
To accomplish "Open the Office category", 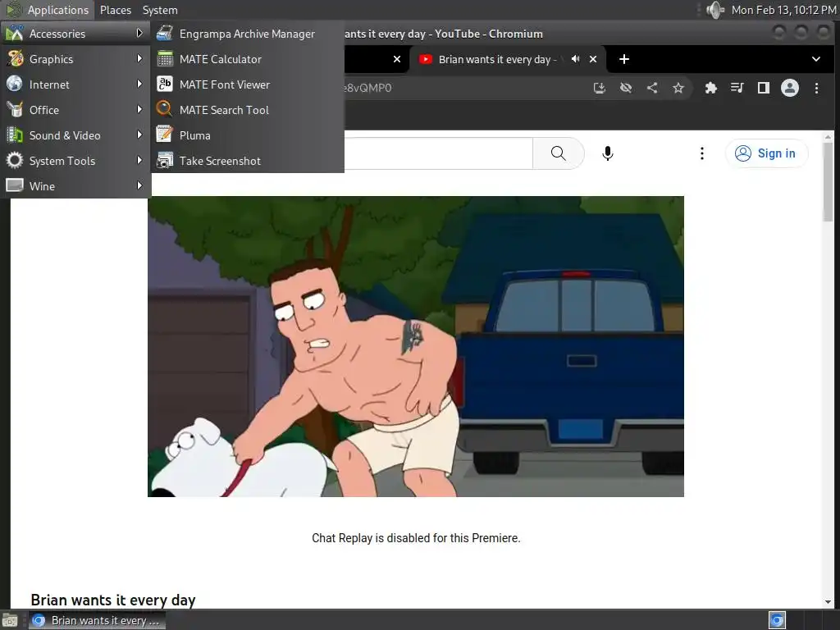I will pyautogui.click(x=75, y=110).
